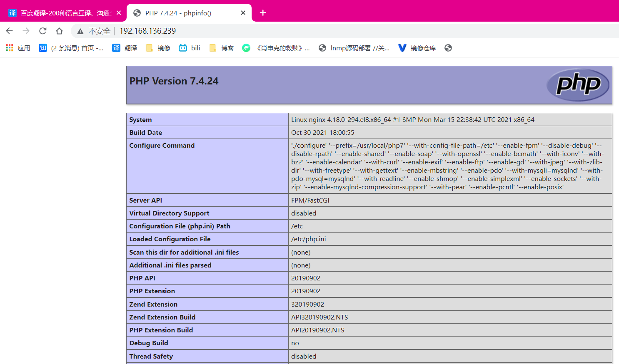
Task: Open the 博客 bookmark folder
Action: [221, 48]
